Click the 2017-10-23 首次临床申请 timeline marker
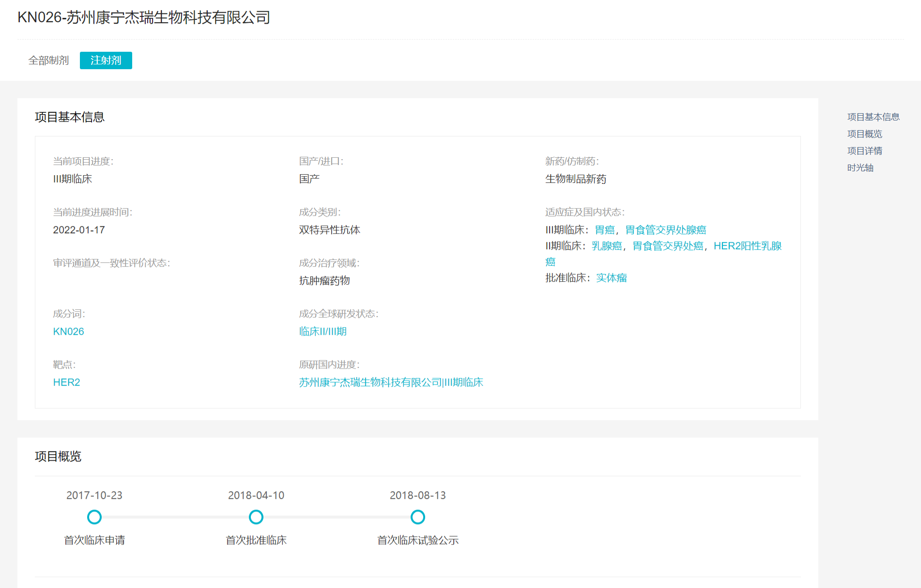921x588 pixels. pos(94,517)
